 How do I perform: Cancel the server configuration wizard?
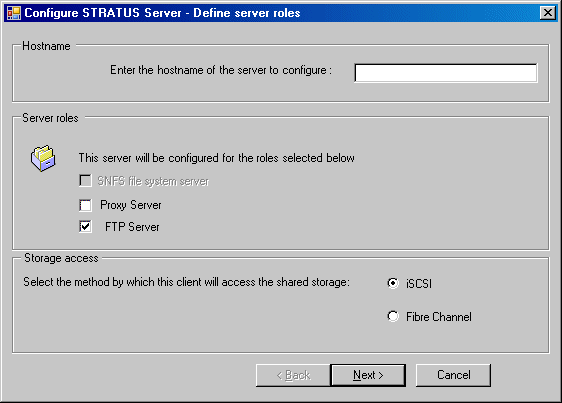pos(453,375)
